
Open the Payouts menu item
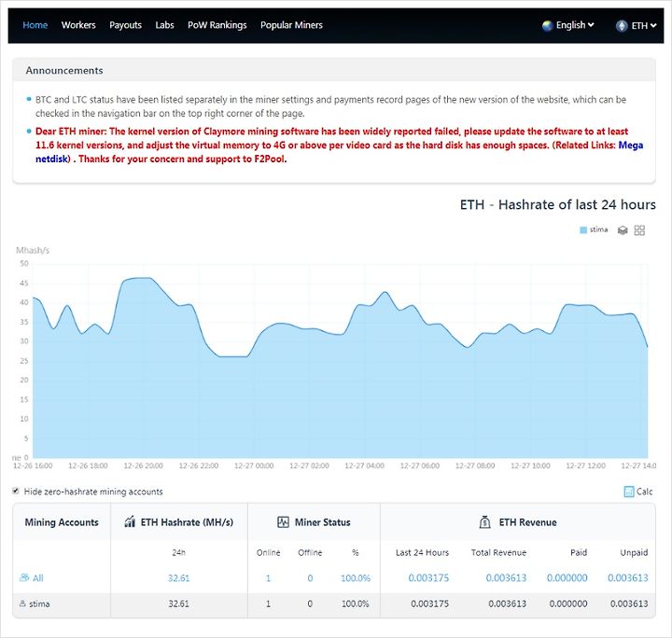coord(125,25)
